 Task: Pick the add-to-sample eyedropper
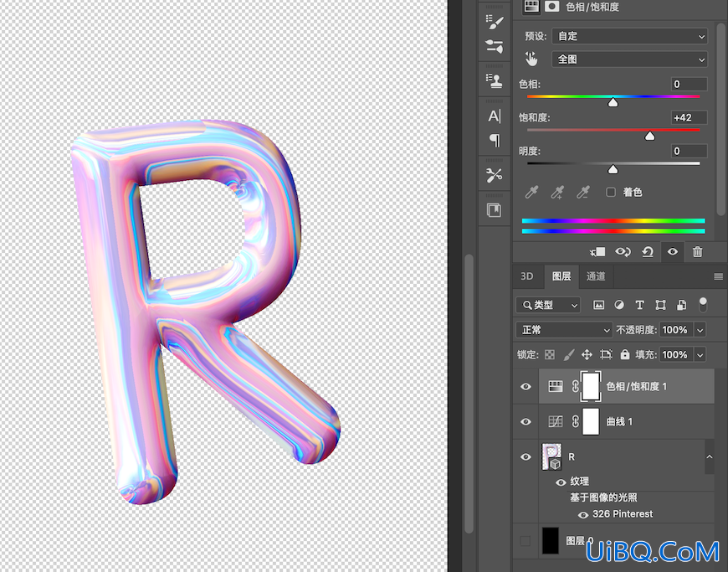pos(557,192)
